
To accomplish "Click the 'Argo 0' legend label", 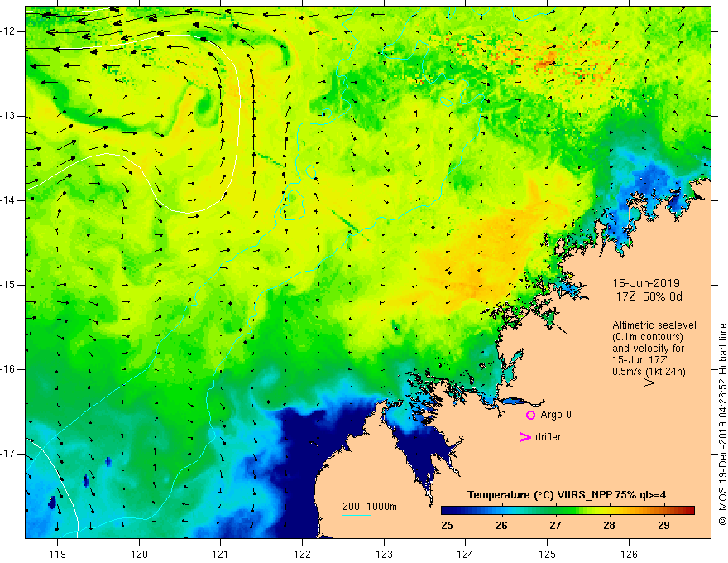I will 556,415.
